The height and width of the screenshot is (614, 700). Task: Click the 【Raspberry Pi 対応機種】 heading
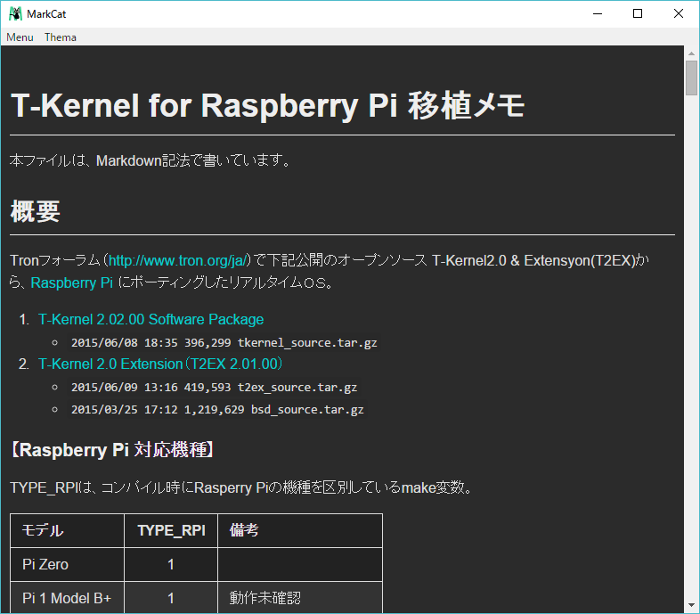click(112, 449)
